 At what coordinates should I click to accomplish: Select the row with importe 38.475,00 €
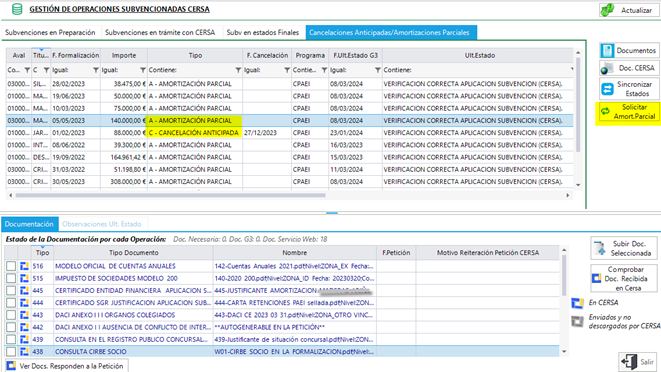pyautogui.click(x=290, y=84)
